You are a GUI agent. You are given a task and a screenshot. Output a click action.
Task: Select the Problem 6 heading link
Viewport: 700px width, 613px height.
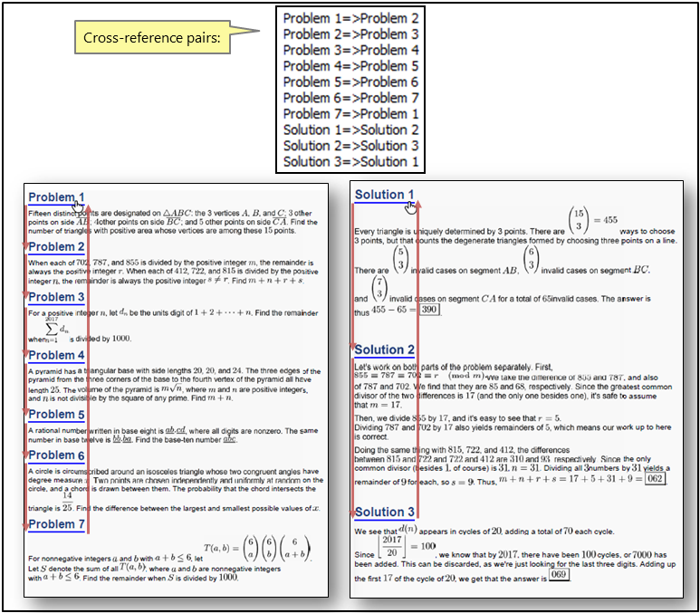coord(56,455)
